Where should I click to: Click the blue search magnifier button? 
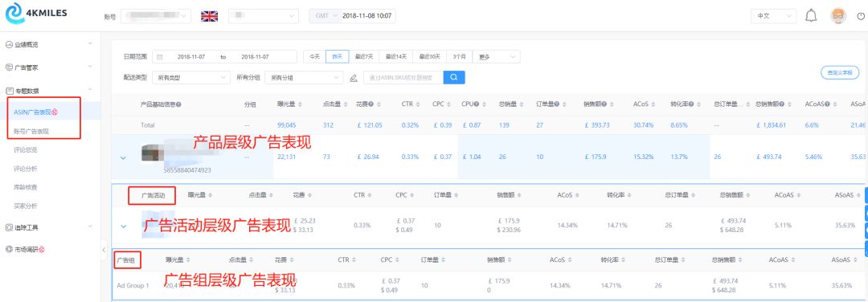tap(454, 77)
